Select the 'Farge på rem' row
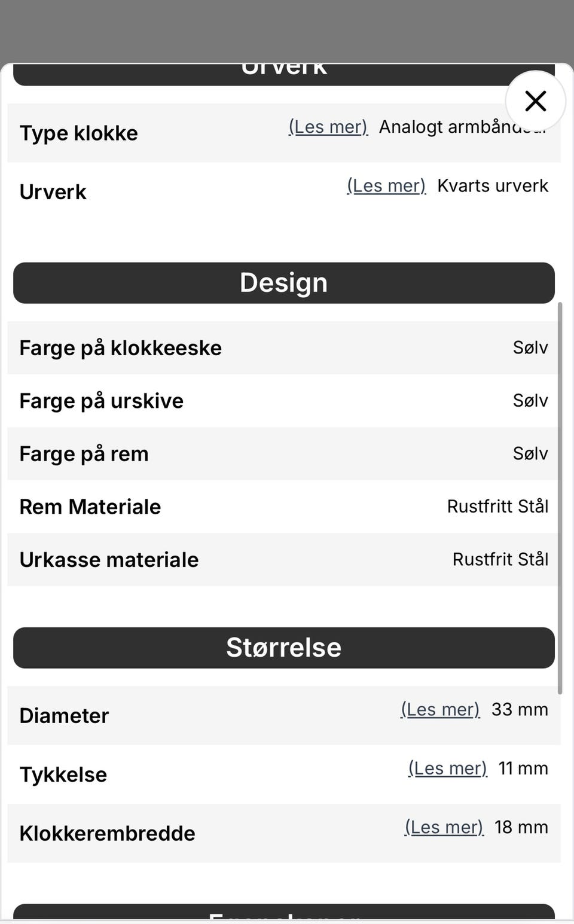Image resolution: width=574 pixels, height=924 pixels. 284,453
